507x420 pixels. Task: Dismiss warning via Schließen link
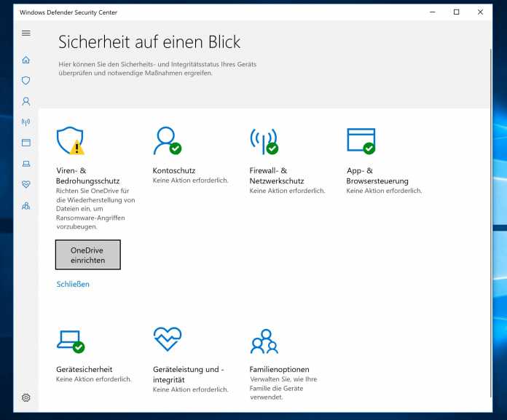coord(73,284)
